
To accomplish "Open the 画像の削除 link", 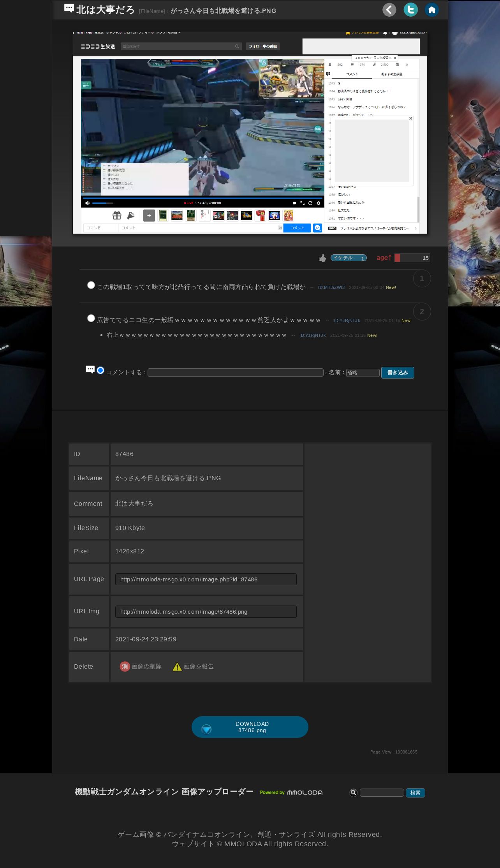I will click(x=146, y=666).
